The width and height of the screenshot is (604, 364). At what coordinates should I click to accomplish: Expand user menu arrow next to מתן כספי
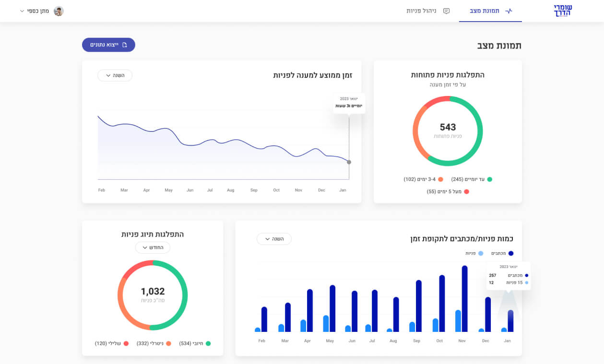pyautogui.click(x=22, y=11)
